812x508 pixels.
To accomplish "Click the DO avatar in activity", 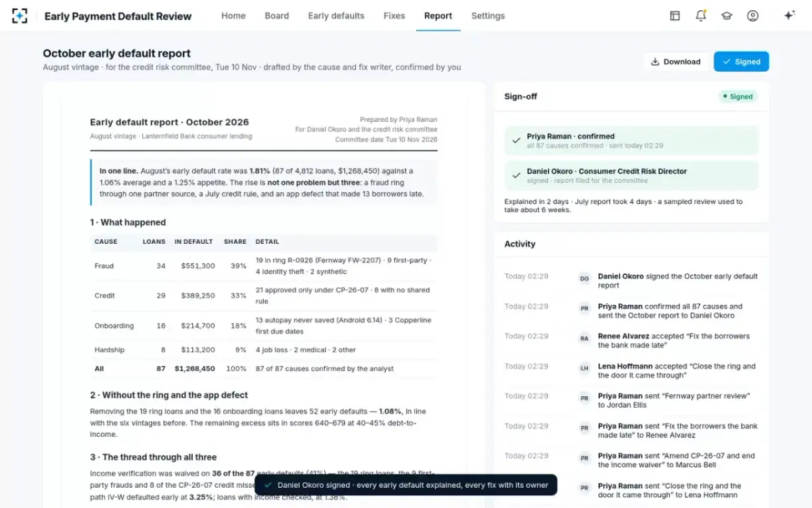I will [584, 278].
